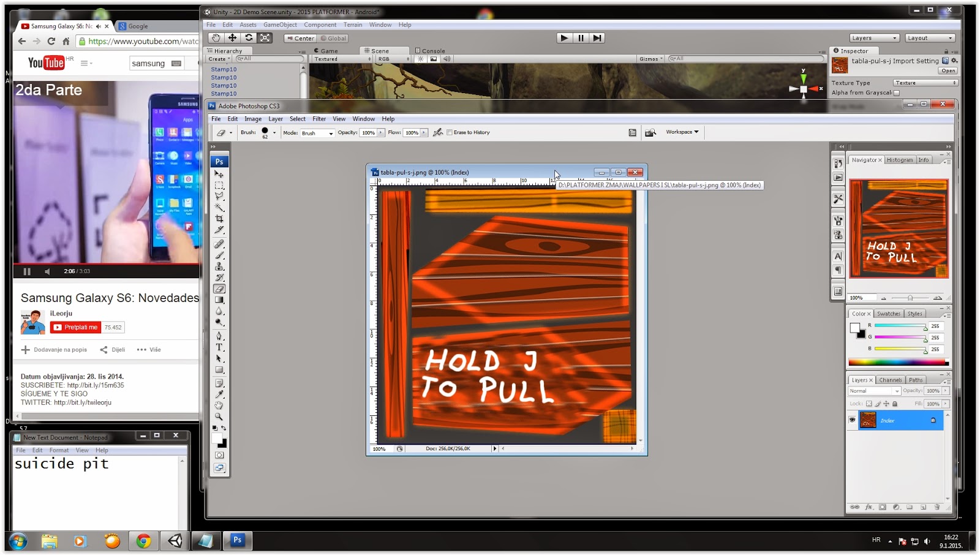Open Flow slider arrow in options bar
This screenshot has width=980, height=555.
coord(424,132)
